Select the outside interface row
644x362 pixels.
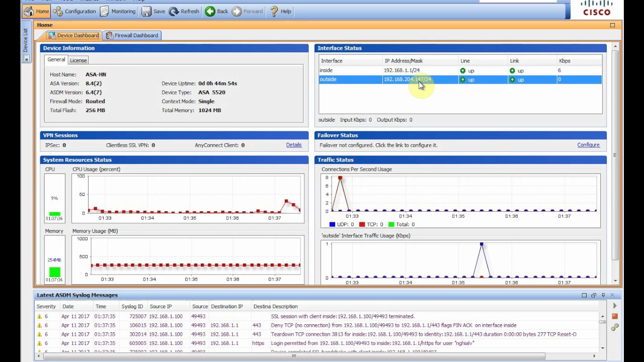(460, 79)
